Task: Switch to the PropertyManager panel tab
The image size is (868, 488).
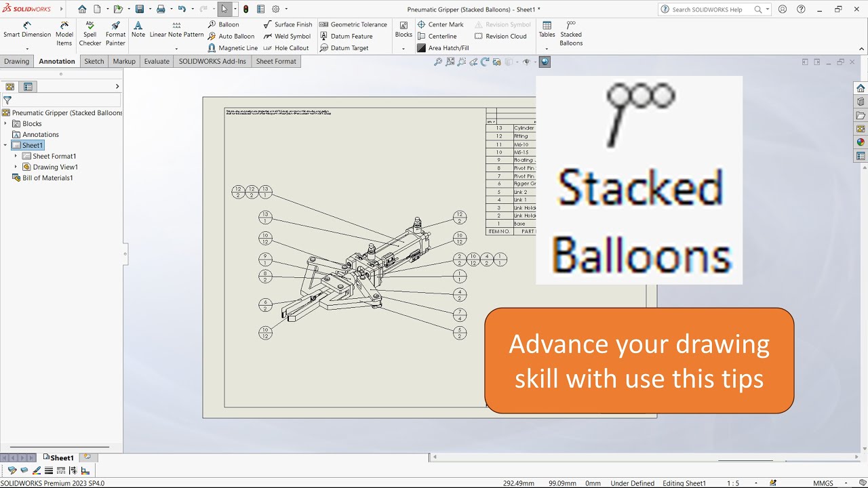Action: [x=28, y=86]
